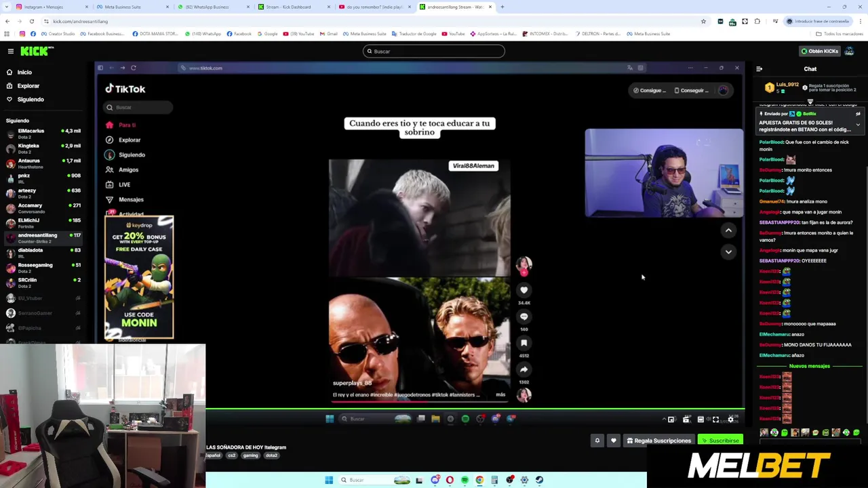
Task: Open Traductor de Google bookmark
Action: (x=414, y=34)
